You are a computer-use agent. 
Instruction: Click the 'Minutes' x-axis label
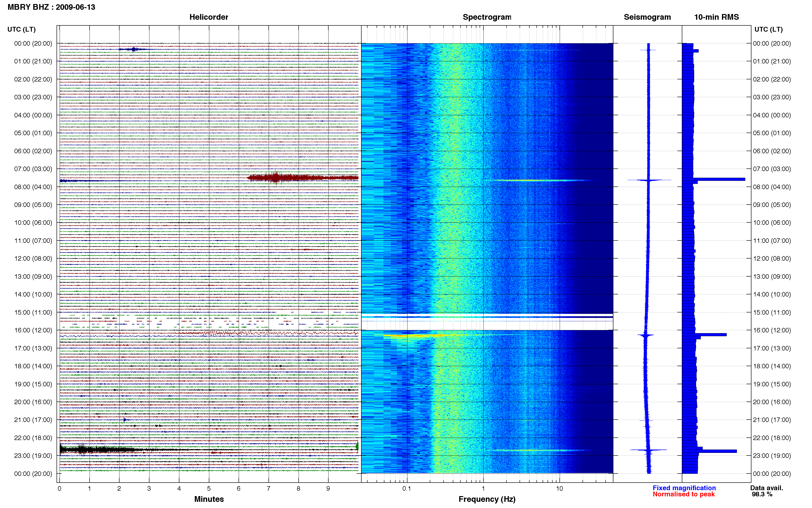[209, 499]
